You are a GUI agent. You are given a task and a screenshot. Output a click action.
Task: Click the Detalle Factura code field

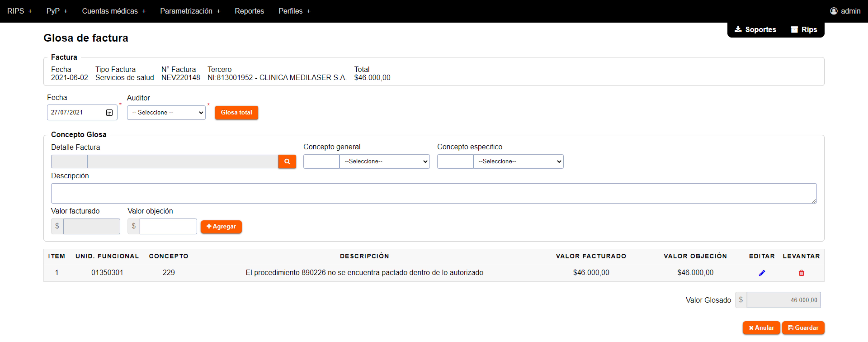(69, 162)
